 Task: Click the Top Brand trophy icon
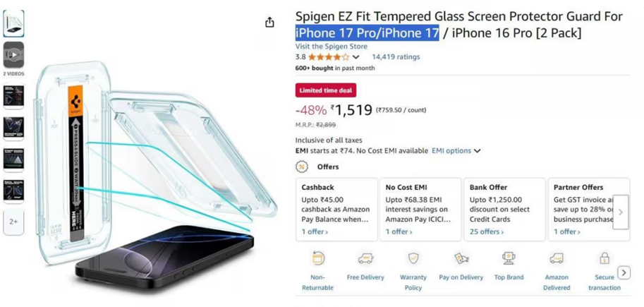click(x=509, y=258)
